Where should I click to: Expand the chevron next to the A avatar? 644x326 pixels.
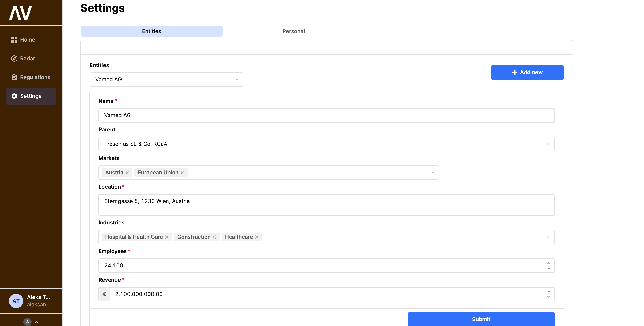[36, 322]
